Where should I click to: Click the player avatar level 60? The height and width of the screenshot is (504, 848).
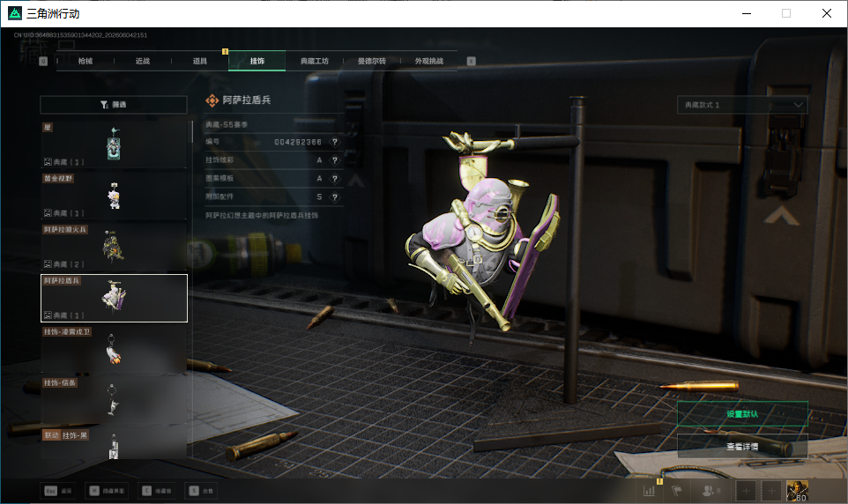coord(797,491)
